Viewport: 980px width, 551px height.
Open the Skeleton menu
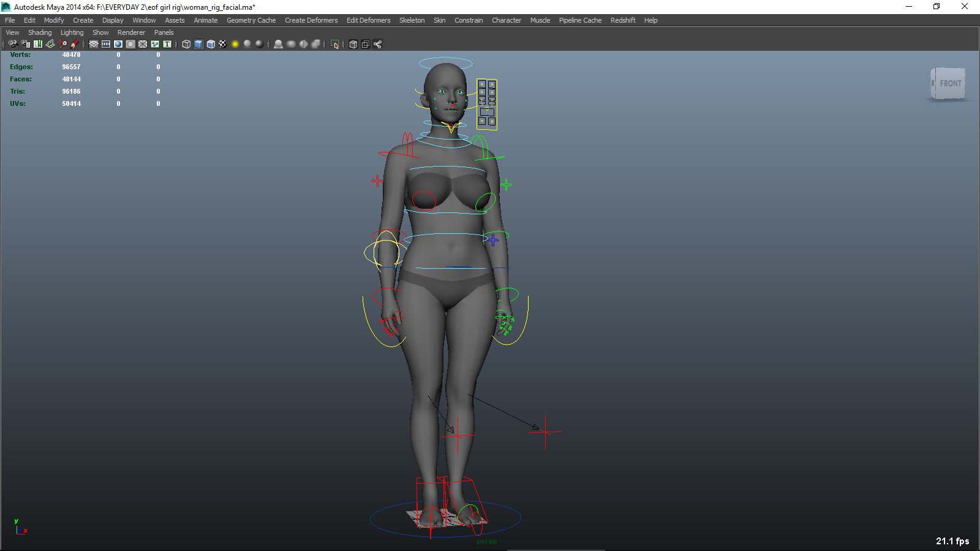[412, 20]
